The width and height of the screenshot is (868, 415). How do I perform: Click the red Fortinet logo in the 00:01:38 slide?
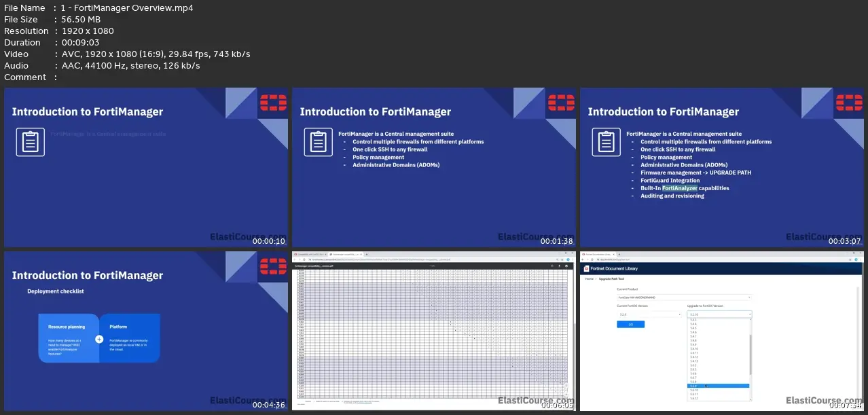562,103
